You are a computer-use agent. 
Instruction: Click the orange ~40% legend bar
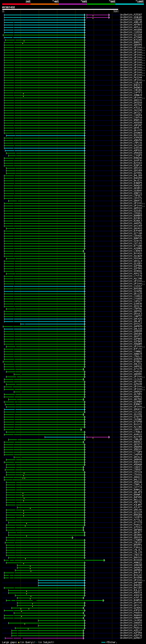pyautogui.click(x=45, y=4)
